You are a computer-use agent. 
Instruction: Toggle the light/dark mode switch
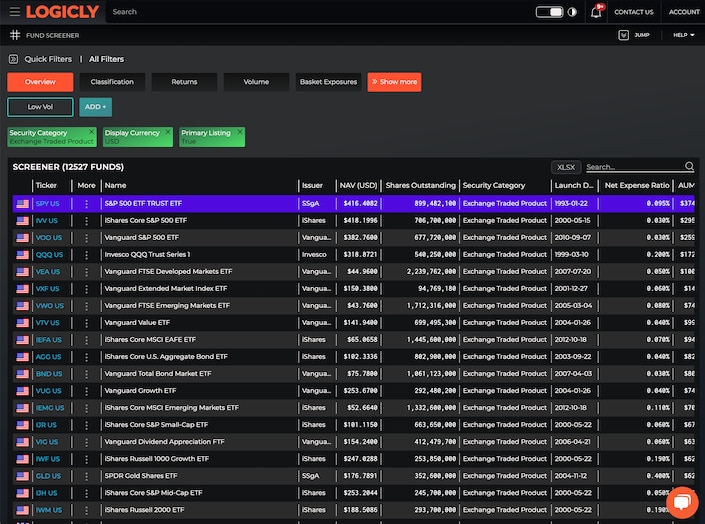pos(549,12)
